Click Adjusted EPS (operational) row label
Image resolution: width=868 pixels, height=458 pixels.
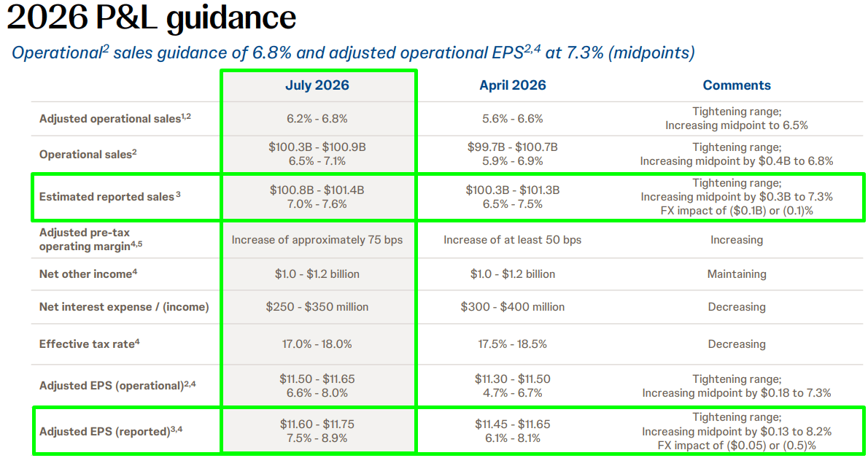(x=117, y=385)
